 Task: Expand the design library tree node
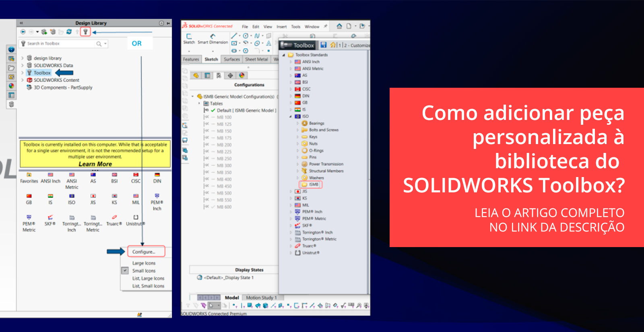pos(23,58)
